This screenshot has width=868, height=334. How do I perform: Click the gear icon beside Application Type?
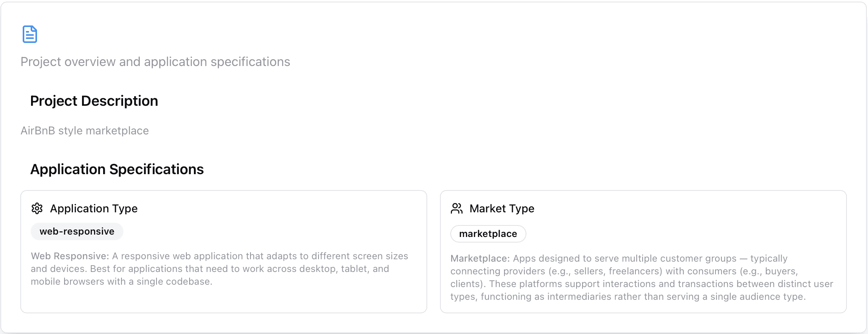pyautogui.click(x=37, y=208)
